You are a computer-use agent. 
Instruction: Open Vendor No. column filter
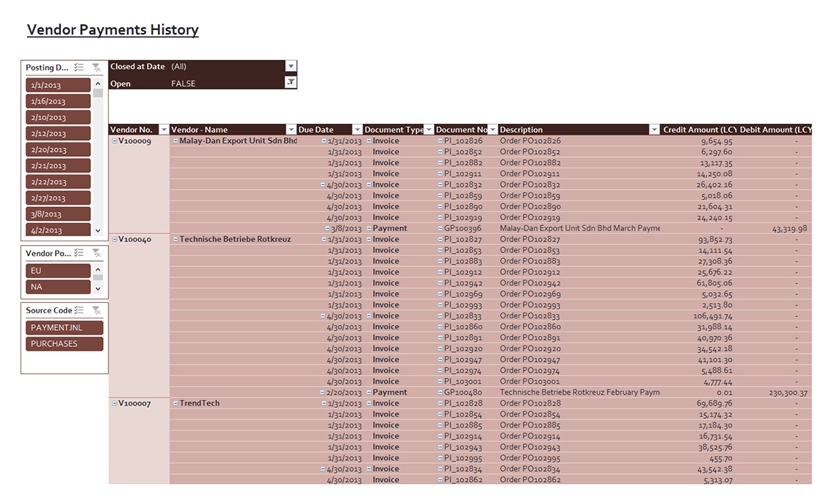tap(164, 130)
